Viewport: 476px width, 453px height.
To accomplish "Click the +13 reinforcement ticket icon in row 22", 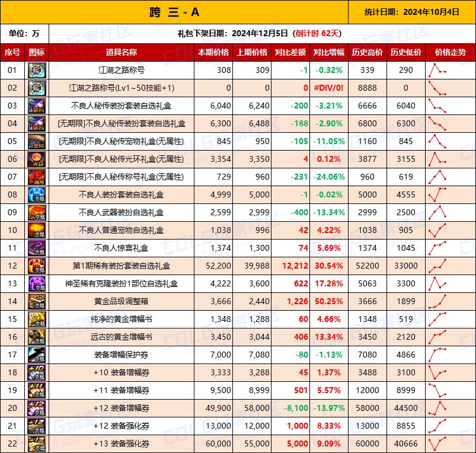I will (x=37, y=444).
